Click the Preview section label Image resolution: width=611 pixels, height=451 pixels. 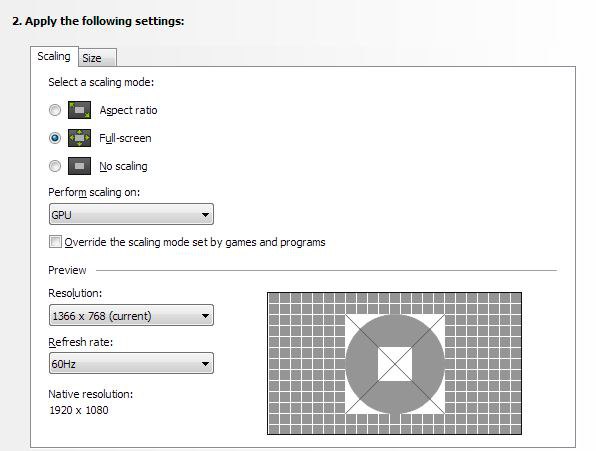click(x=67, y=270)
